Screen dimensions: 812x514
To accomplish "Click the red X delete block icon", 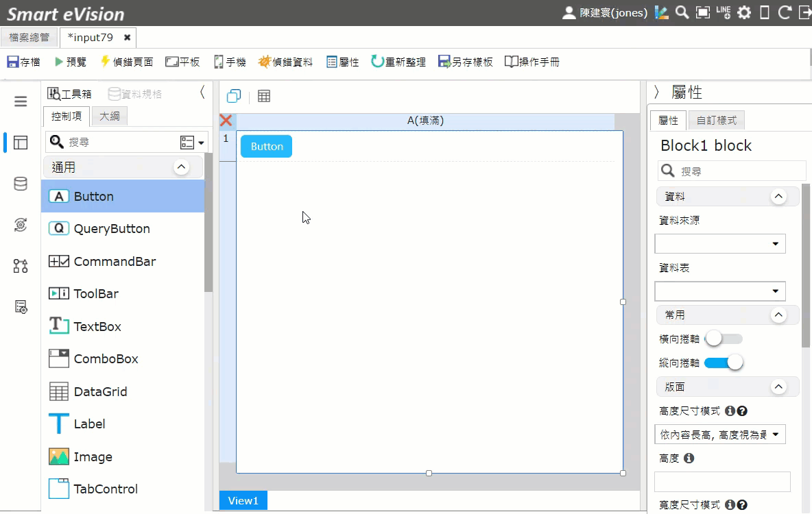I will point(226,121).
